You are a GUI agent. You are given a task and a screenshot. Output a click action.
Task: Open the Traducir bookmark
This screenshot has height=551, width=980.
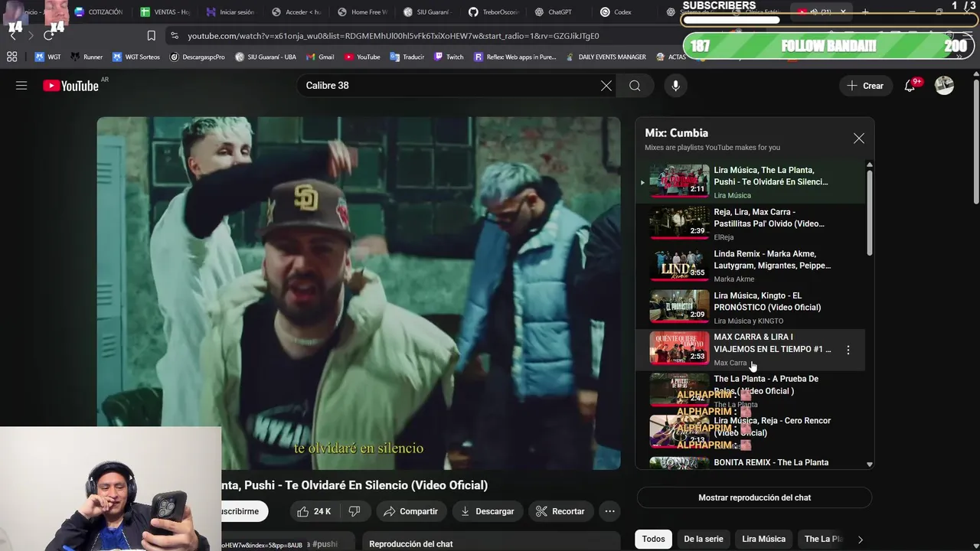tap(407, 57)
